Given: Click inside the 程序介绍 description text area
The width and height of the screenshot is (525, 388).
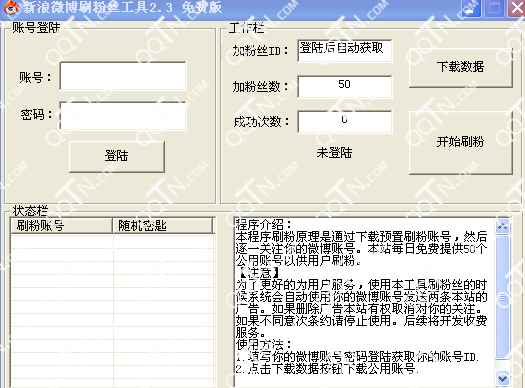Looking at the screenshot, I should click(x=364, y=302).
